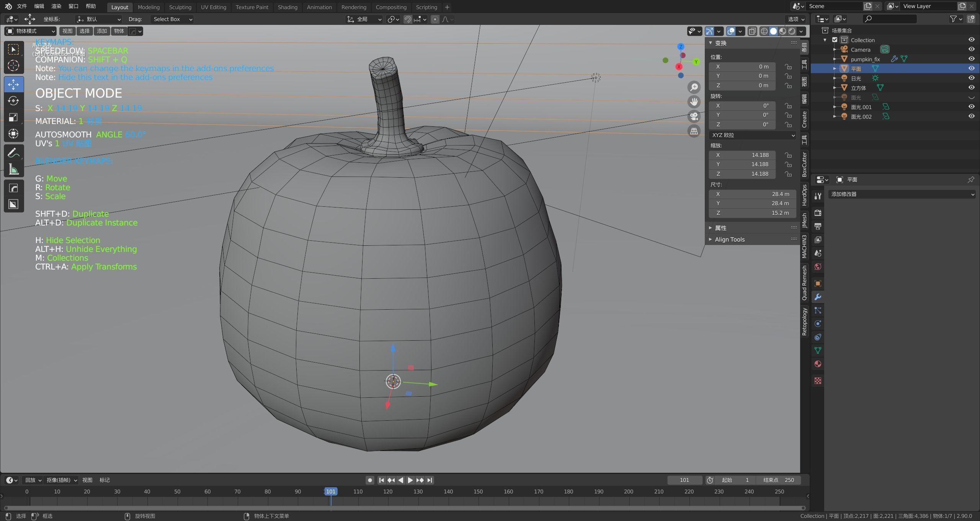980x521 pixels.
Task: Switch to the UV Editing workspace tab
Action: click(x=214, y=7)
